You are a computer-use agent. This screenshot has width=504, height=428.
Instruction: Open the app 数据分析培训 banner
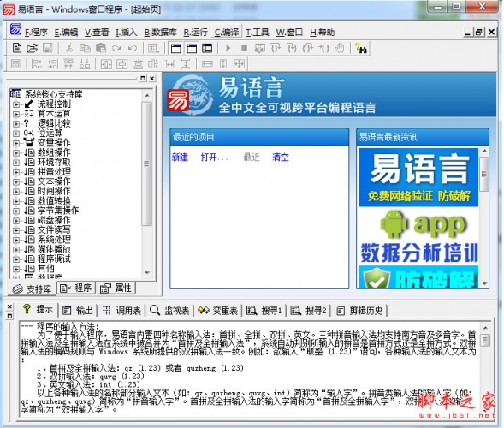[x=418, y=235]
